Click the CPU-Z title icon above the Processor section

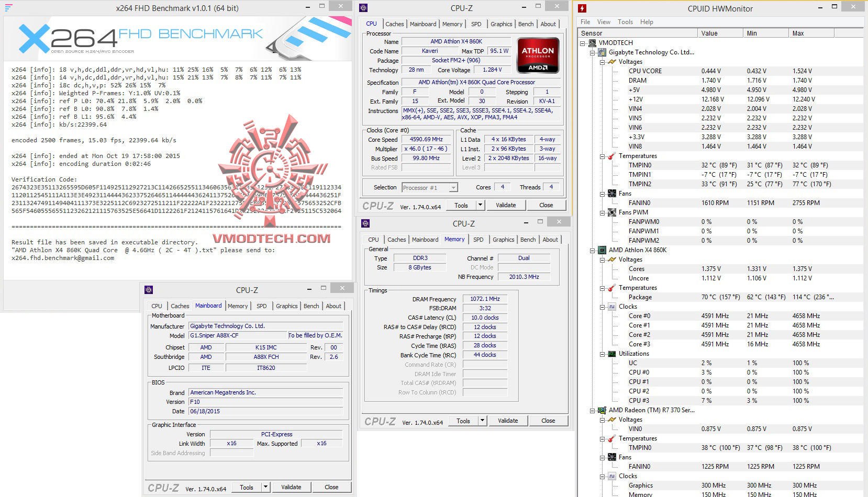tap(363, 8)
